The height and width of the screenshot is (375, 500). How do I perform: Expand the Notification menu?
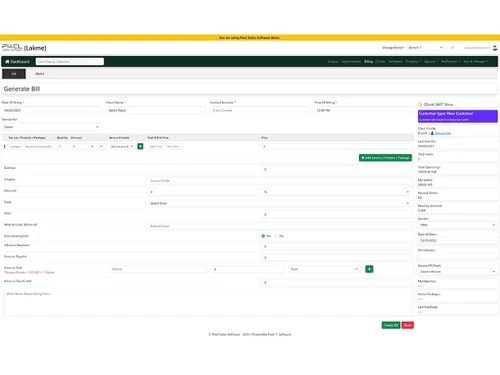point(451,62)
